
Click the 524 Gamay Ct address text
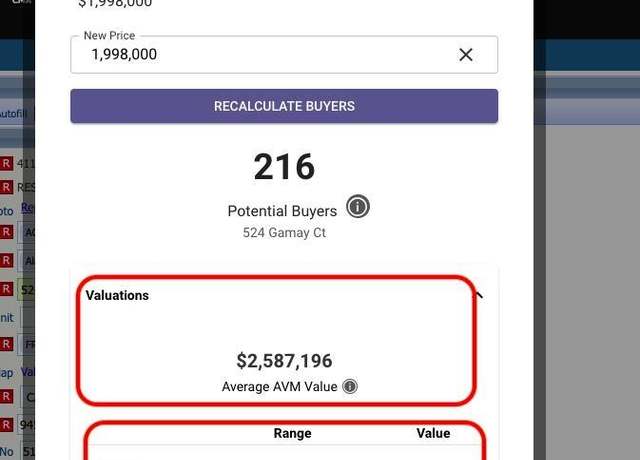click(284, 233)
